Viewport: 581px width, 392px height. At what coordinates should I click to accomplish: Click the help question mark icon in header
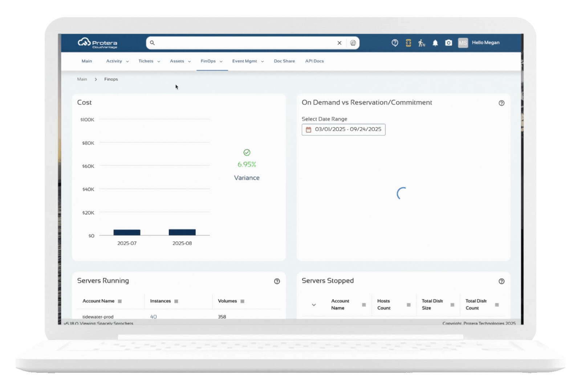395,43
